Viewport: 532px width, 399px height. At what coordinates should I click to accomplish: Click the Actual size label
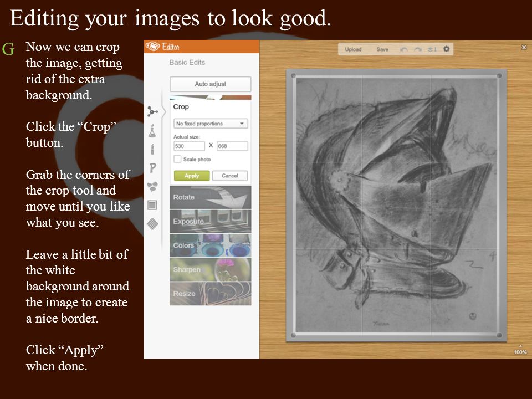pos(187,137)
